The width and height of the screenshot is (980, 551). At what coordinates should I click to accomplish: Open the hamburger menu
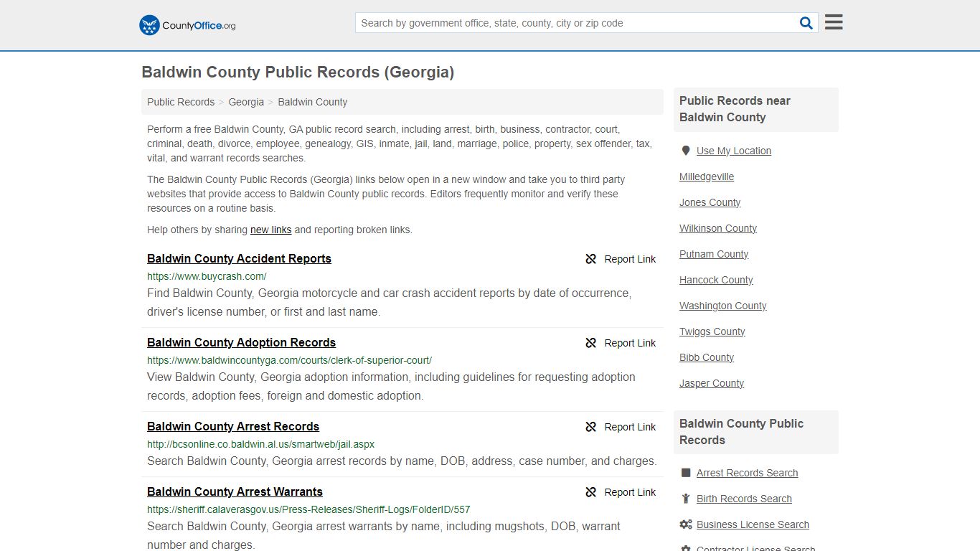click(834, 22)
